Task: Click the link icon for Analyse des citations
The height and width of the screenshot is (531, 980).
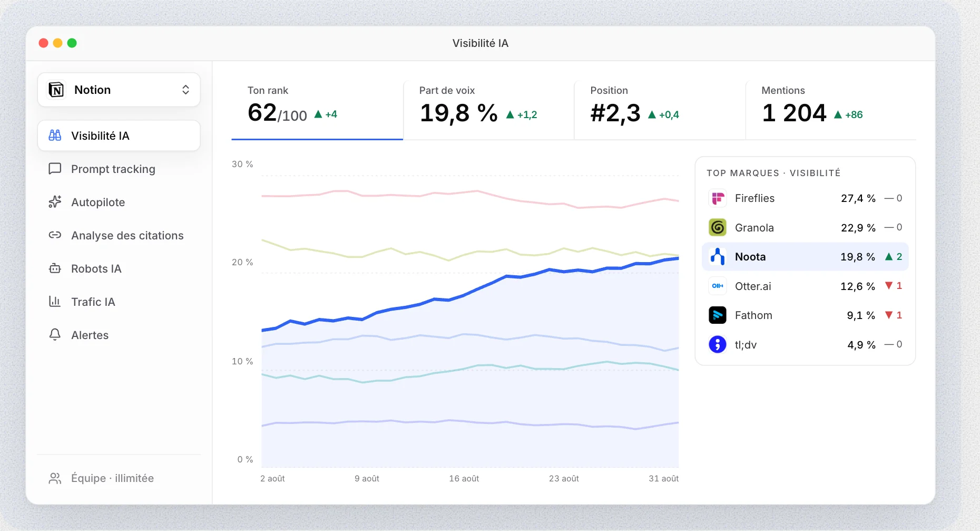Action: pyautogui.click(x=55, y=235)
